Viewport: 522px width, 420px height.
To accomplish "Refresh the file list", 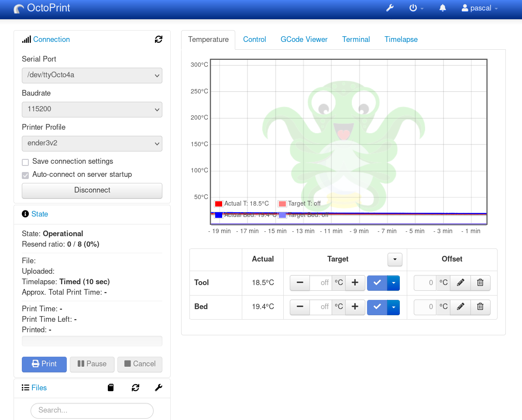I will click(x=135, y=388).
